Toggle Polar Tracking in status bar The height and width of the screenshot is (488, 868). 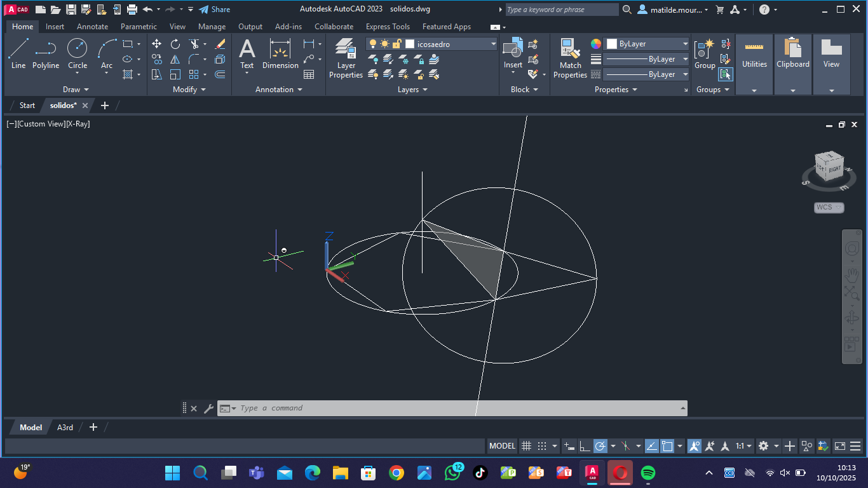point(600,446)
